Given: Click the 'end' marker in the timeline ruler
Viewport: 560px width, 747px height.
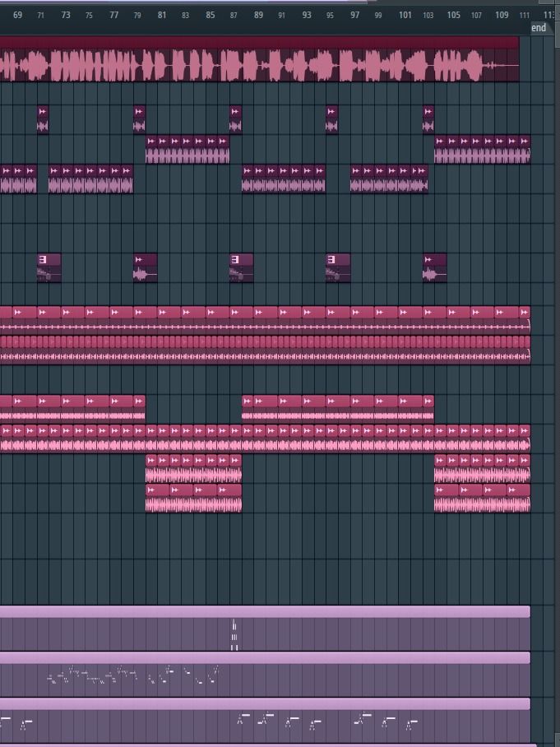Looking at the screenshot, I should pyautogui.click(x=539, y=28).
